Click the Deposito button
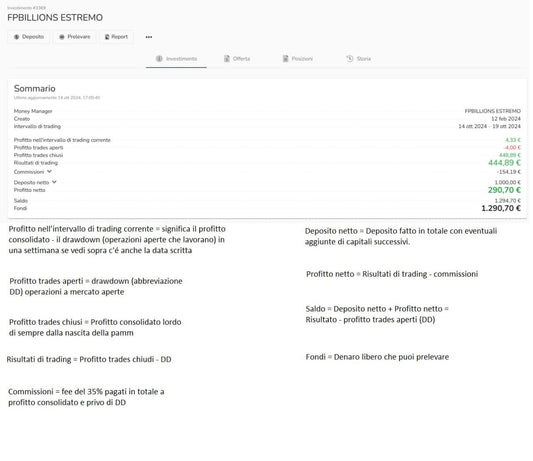The width and height of the screenshot is (533, 461). 29,37
